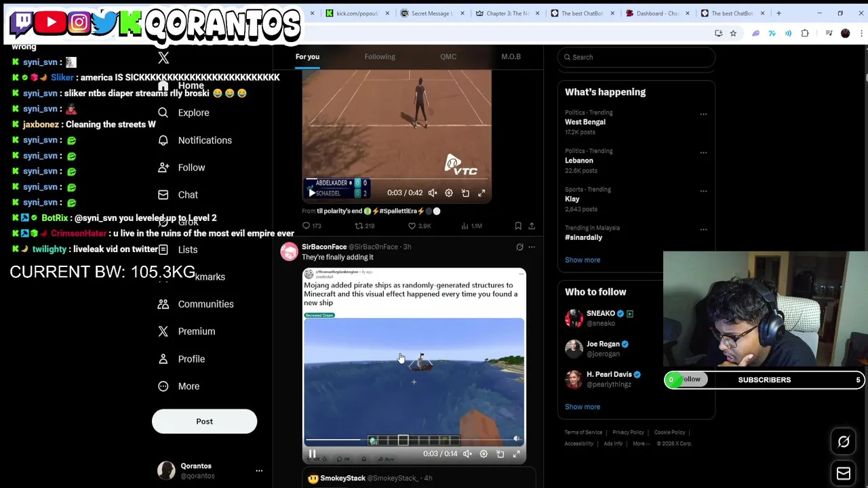Image resolution: width=868 pixels, height=488 pixels.
Task: Pause the Minecraft video
Action: click(x=312, y=454)
